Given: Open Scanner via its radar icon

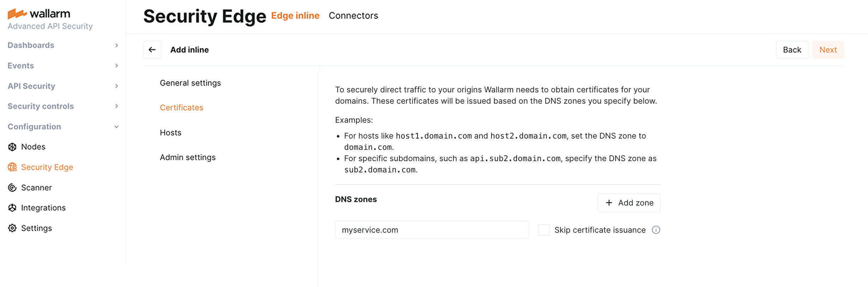Looking at the screenshot, I should click(12, 188).
